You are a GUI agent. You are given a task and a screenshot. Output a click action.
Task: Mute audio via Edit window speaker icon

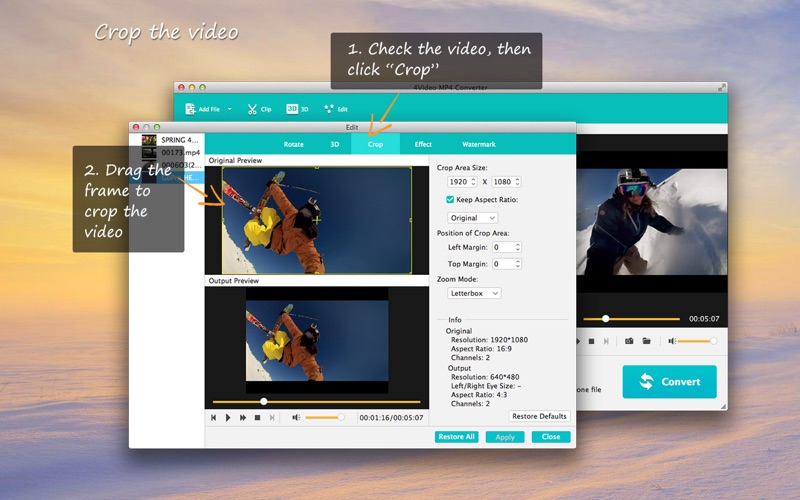(x=296, y=417)
